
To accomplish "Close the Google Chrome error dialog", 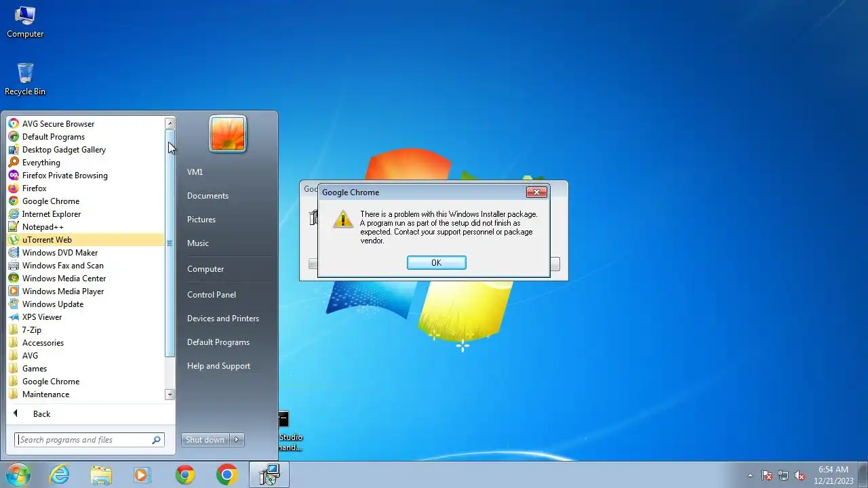I will coord(536,192).
